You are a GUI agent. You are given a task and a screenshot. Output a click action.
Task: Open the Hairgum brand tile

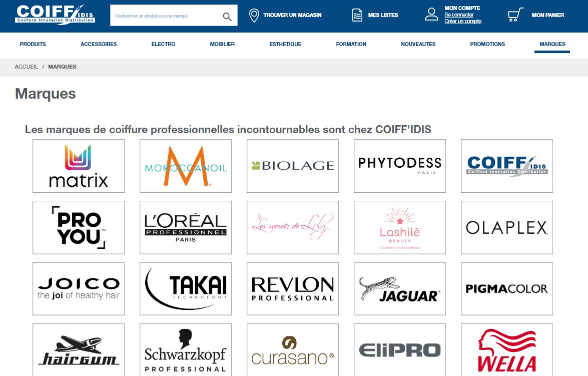click(79, 350)
